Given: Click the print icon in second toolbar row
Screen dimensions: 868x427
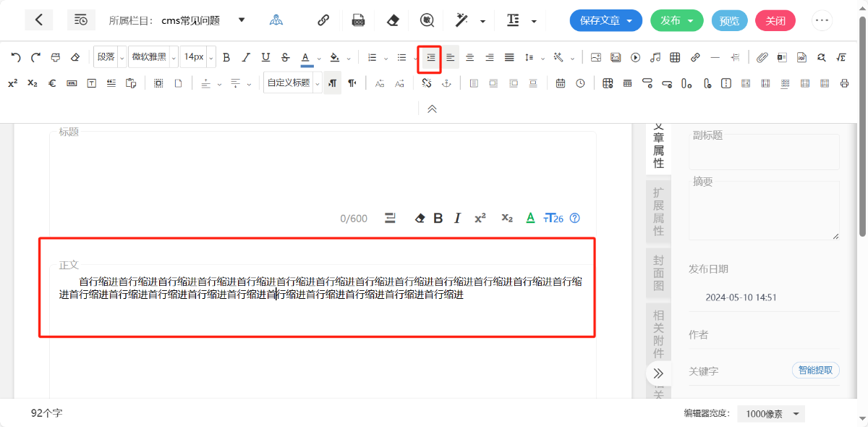Looking at the screenshot, I should 844,83.
